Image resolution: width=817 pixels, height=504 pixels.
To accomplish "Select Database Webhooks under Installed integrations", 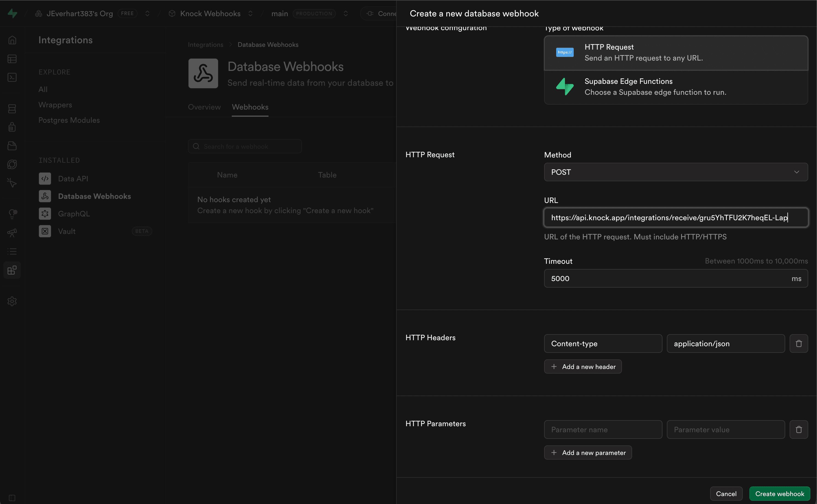I will tap(94, 196).
